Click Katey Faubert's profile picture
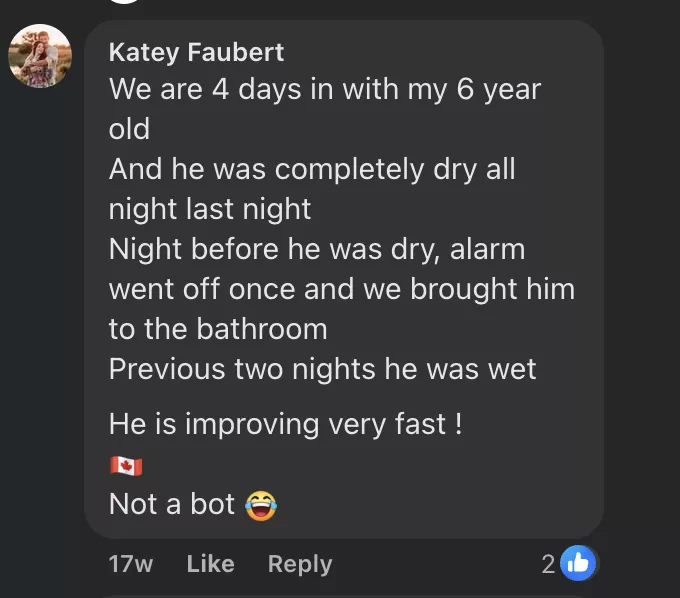680x598 pixels. pos(40,56)
